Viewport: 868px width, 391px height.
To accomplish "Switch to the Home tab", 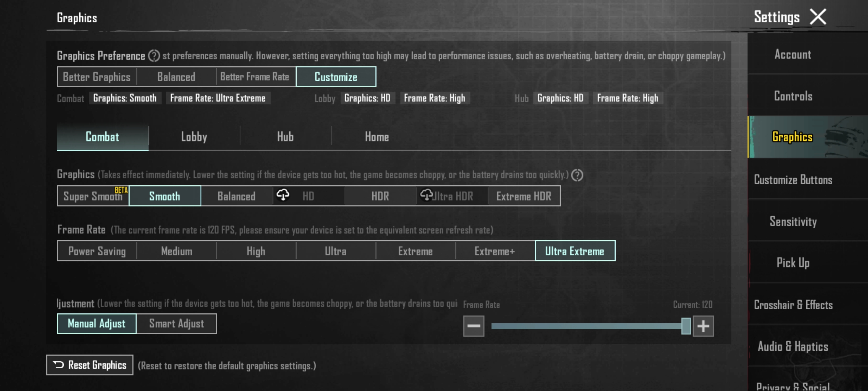I will tap(377, 137).
